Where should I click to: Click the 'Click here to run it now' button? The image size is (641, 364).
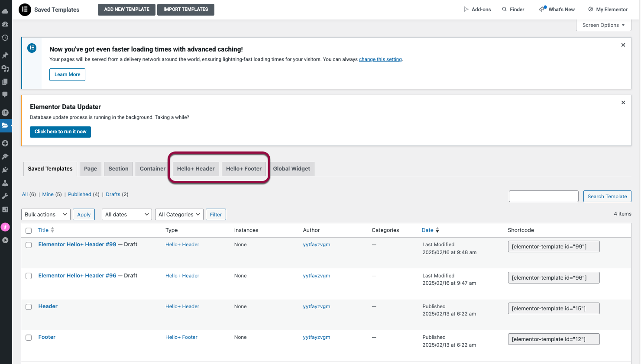pyautogui.click(x=60, y=132)
